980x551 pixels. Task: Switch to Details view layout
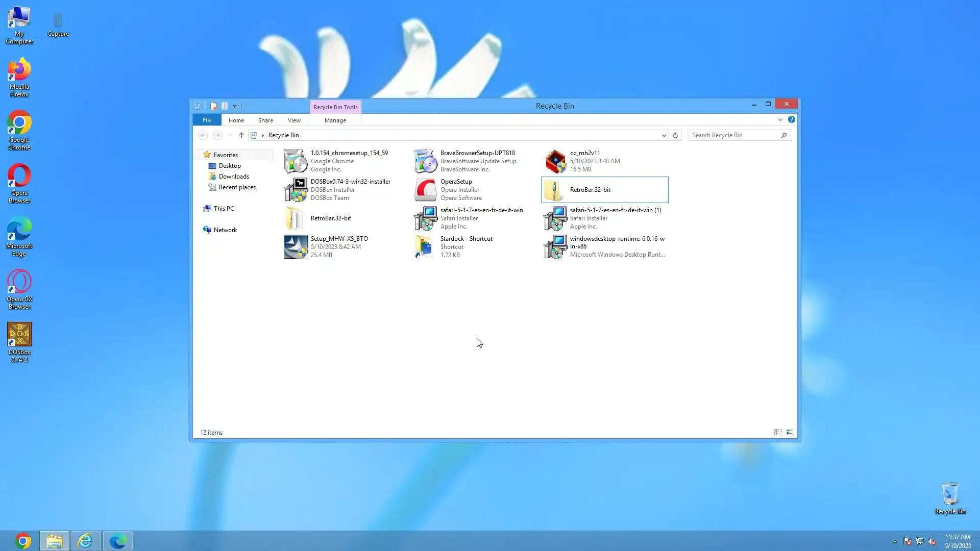778,432
